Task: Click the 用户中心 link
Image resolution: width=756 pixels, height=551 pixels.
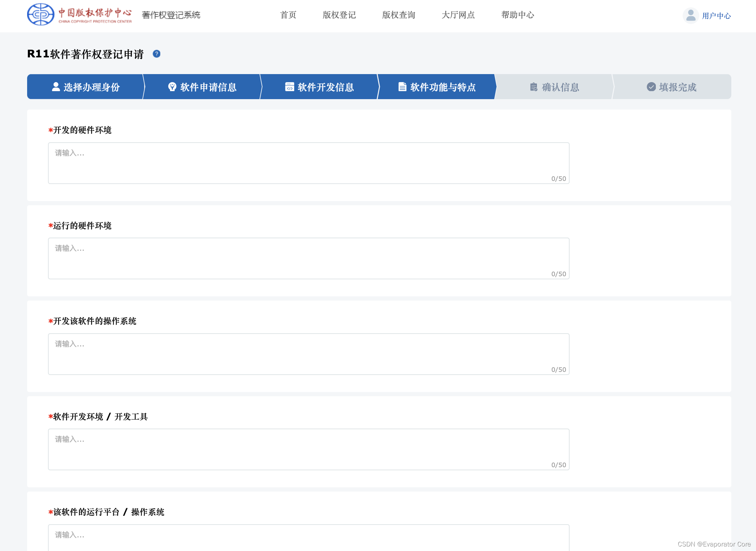Action: point(716,16)
